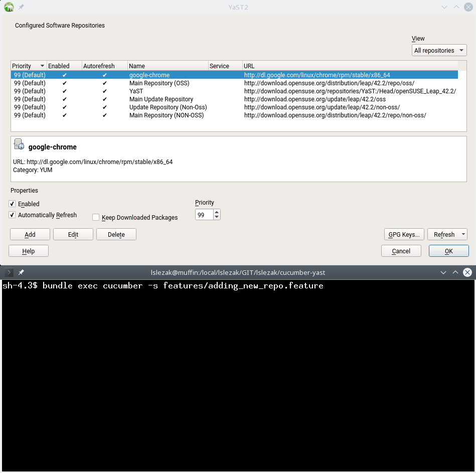Close the terminal window
This screenshot has height=473, width=476.
pos(467,272)
